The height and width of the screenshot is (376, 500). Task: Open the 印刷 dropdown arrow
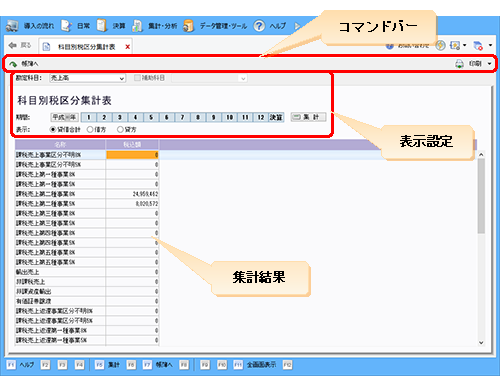pos(490,64)
